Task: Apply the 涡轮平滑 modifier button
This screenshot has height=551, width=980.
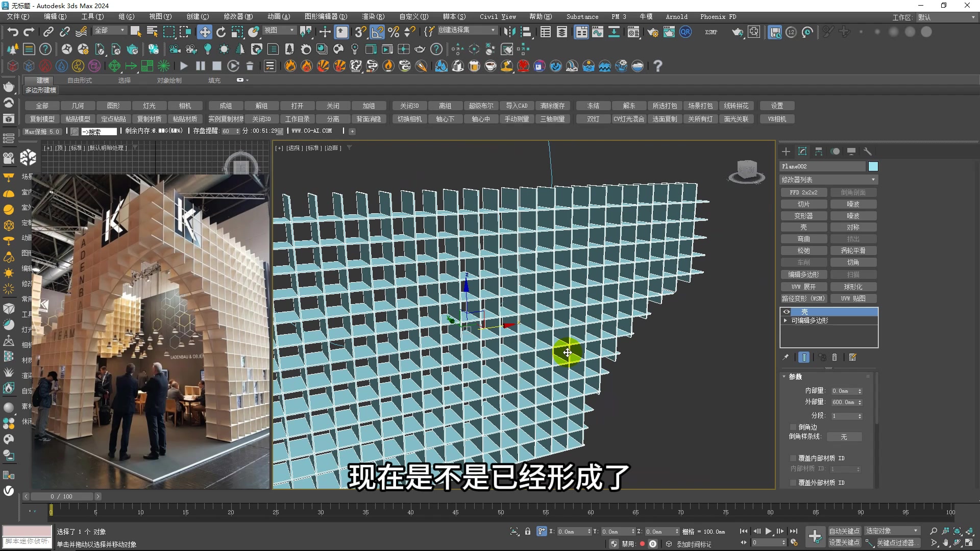Action: tap(853, 251)
